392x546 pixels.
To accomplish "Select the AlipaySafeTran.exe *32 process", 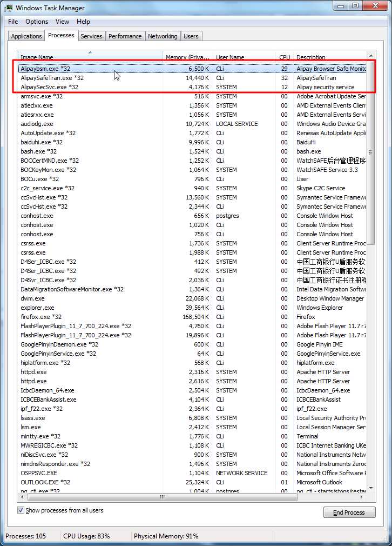I will click(x=192, y=78).
